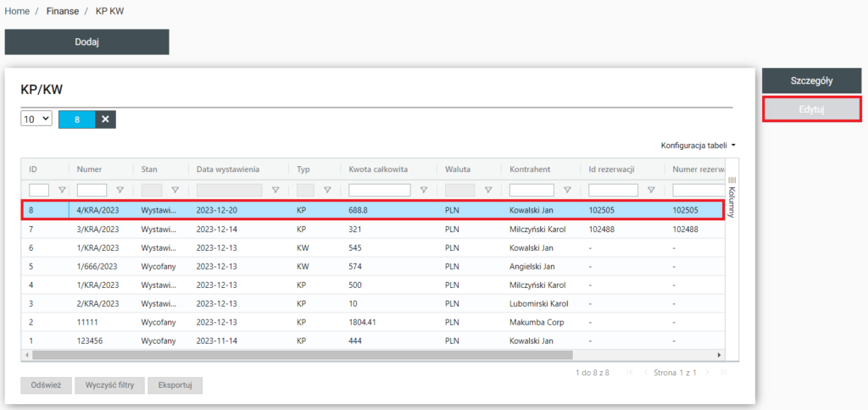Click the Eksportuj button

pyautogui.click(x=175, y=385)
